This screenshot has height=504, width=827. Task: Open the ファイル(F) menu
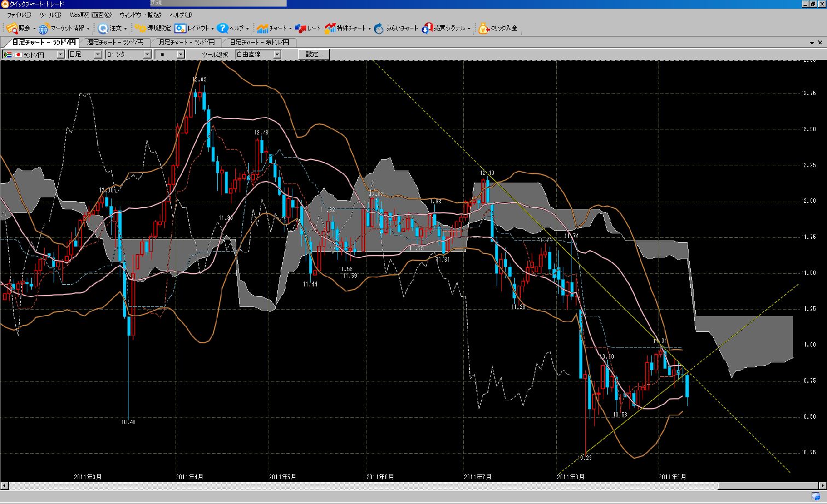tap(19, 15)
